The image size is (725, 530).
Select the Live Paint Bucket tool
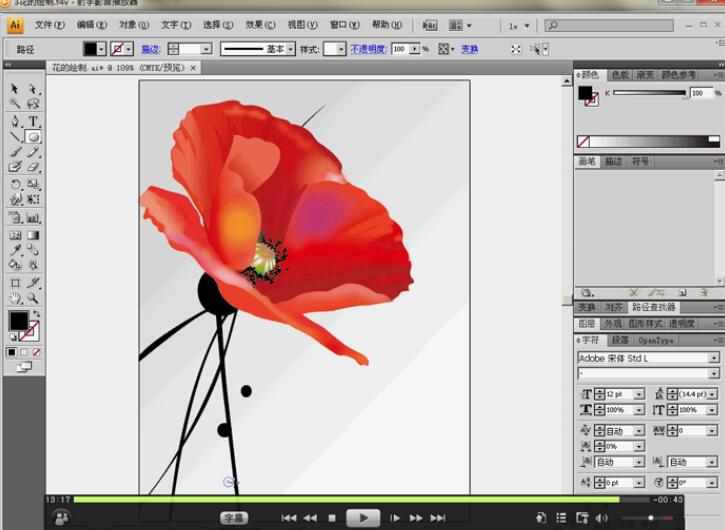tap(15, 265)
